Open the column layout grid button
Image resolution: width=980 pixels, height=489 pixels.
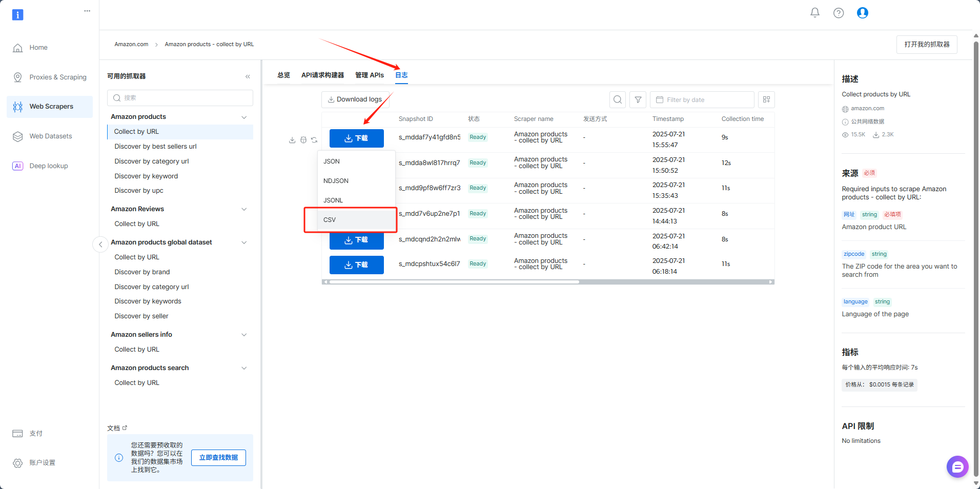click(x=766, y=99)
